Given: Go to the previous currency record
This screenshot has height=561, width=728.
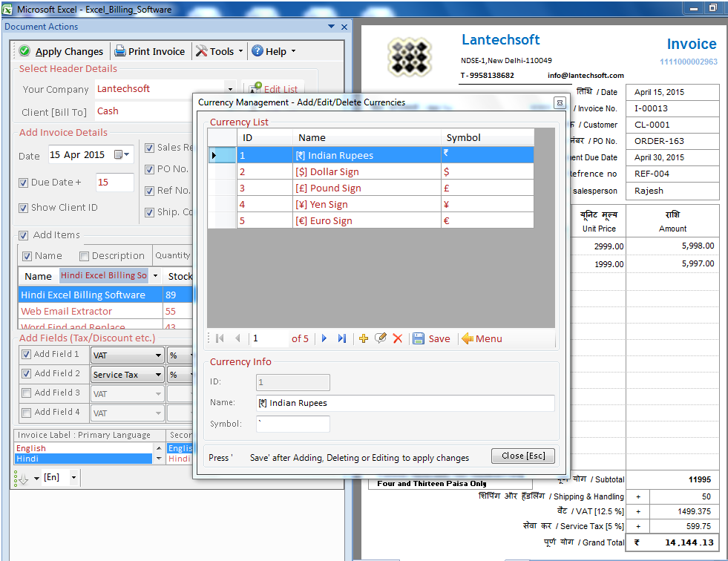Looking at the screenshot, I should 237,338.
